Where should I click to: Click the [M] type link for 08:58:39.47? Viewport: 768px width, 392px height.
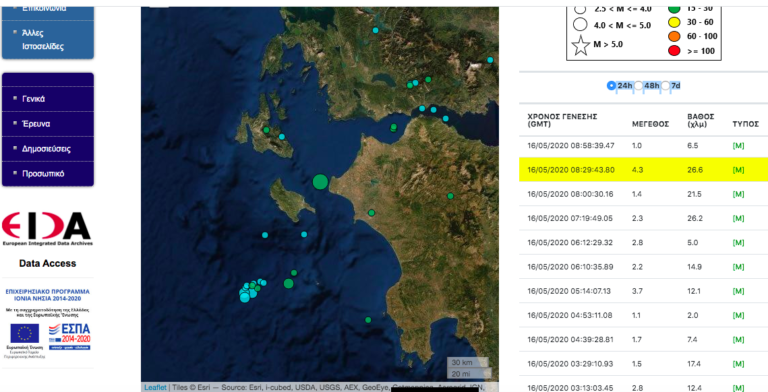[738, 146]
